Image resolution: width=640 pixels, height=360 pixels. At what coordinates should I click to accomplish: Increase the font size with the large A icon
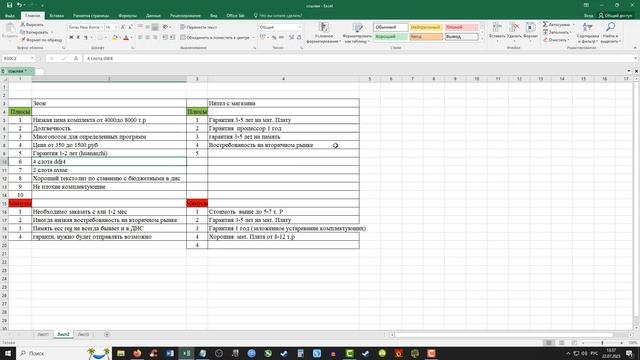[x=122, y=27]
